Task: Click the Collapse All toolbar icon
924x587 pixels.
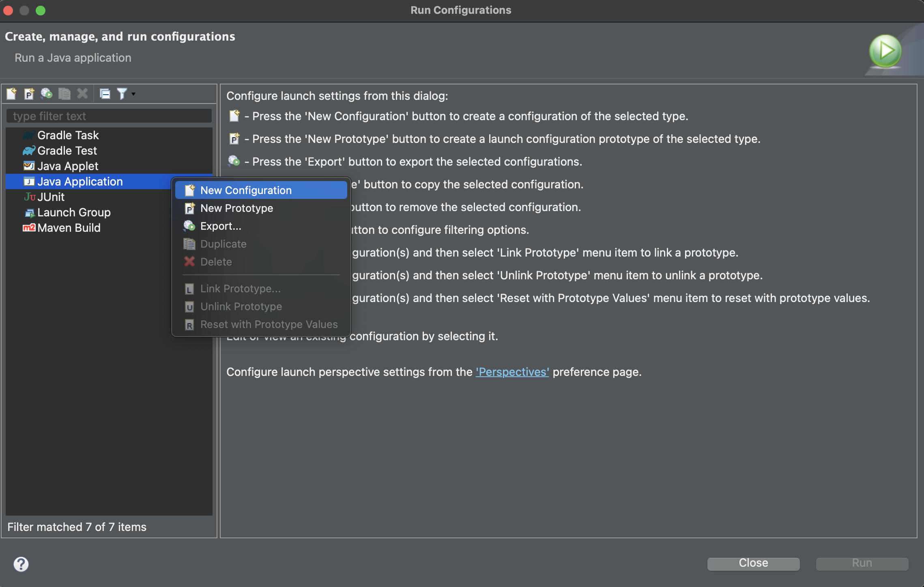Action: tap(105, 94)
